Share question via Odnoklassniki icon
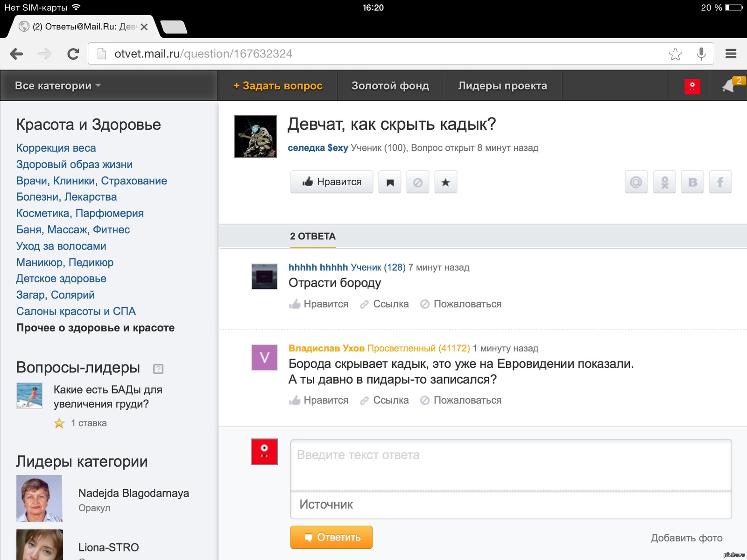This screenshot has height=560, width=747. tap(664, 182)
